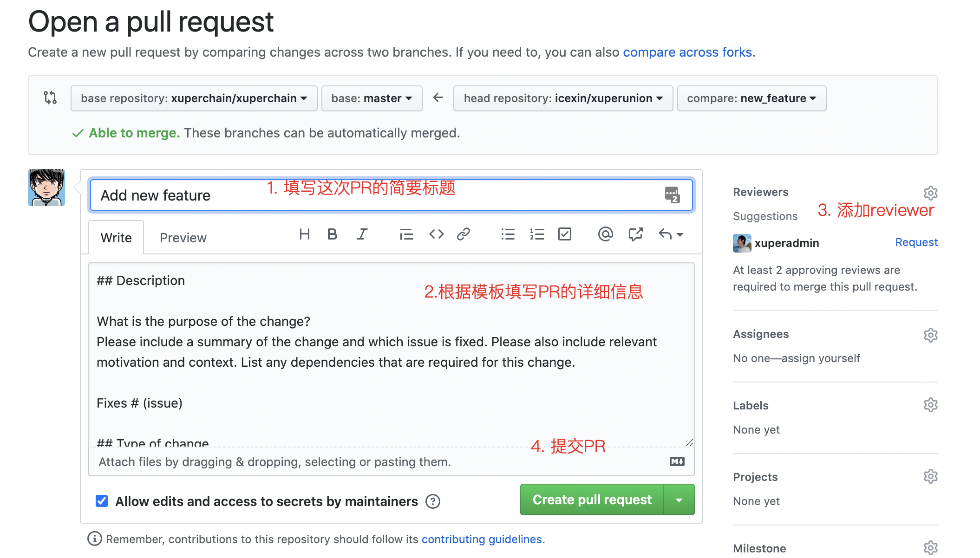The image size is (980, 558).
Task: Open Projects settings gear
Action: [x=930, y=476]
